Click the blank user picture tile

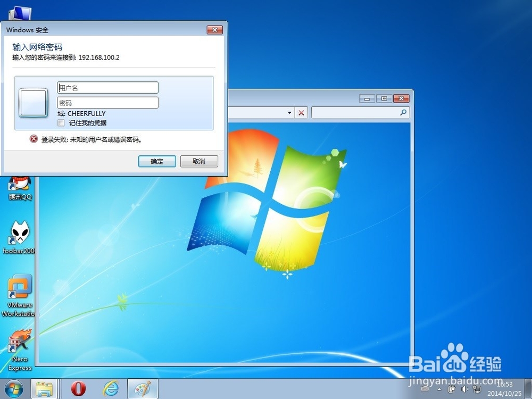coord(33,103)
